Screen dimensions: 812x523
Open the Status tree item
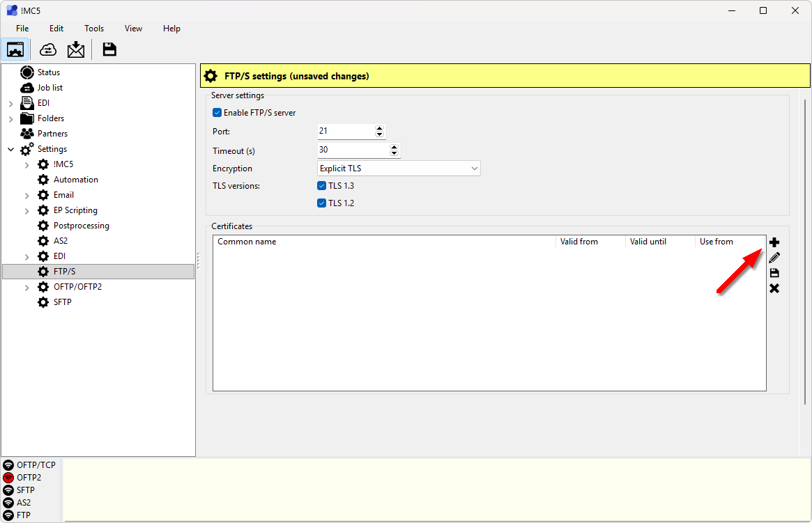point(48,72)
